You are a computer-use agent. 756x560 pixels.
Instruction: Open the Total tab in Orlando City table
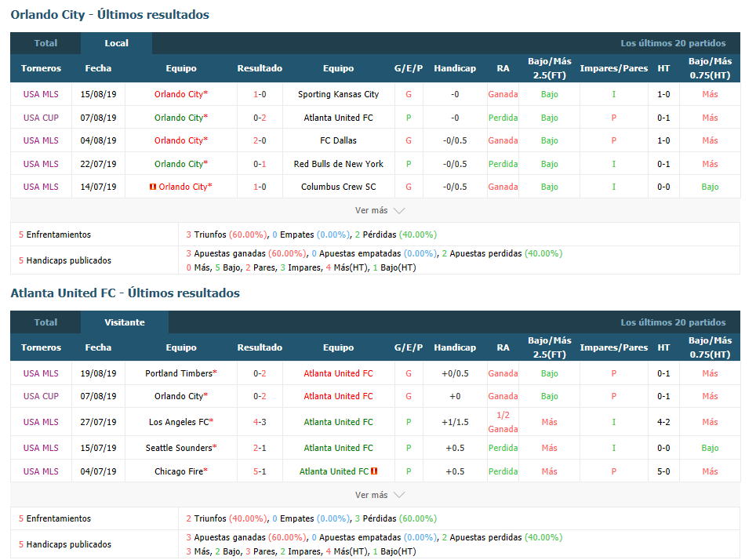[x=45, y=43]
